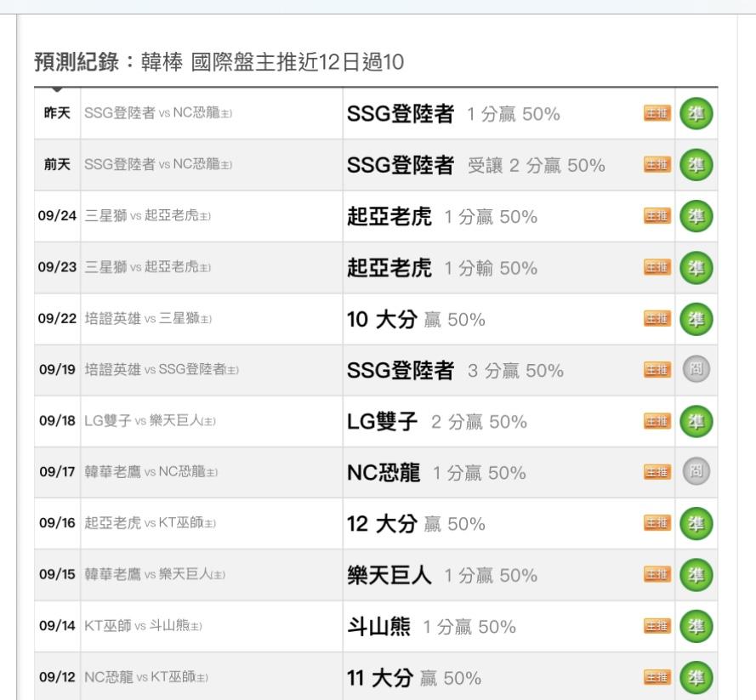Click the 昨天 date cell
Image resolution: width=756 pixels, height=700 pixels.
pos(57,113)
